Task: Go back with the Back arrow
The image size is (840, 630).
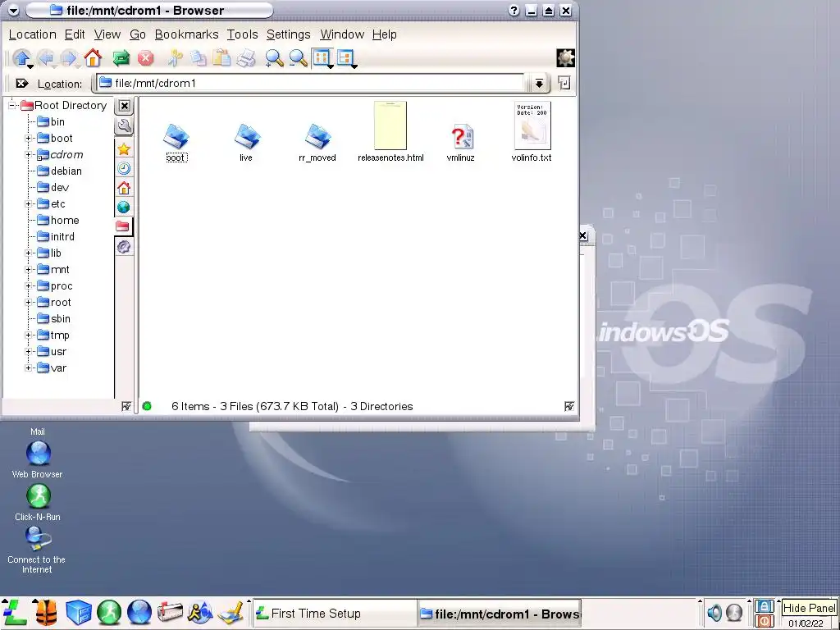Action: click(x=47, y=58)
